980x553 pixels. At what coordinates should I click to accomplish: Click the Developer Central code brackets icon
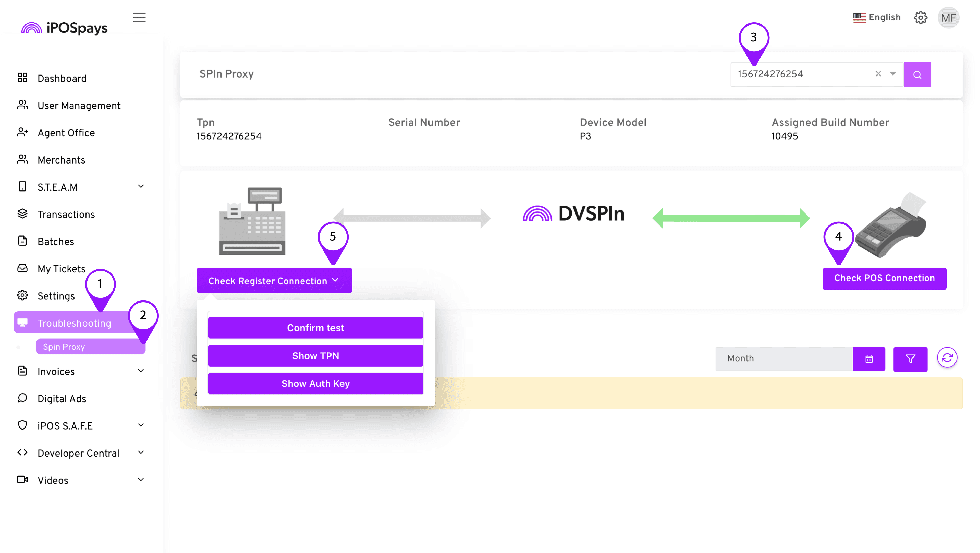tap(22, 452)
